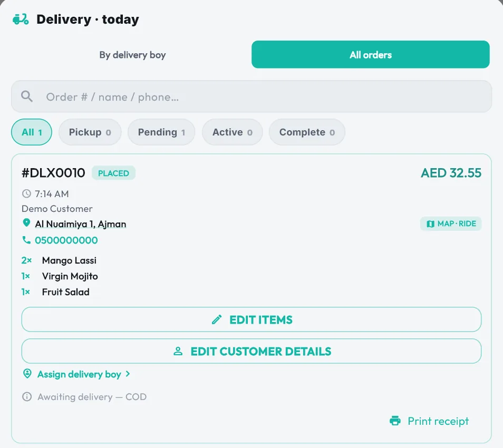Click the Mango Lassi item row

click(x=69, y=260)
